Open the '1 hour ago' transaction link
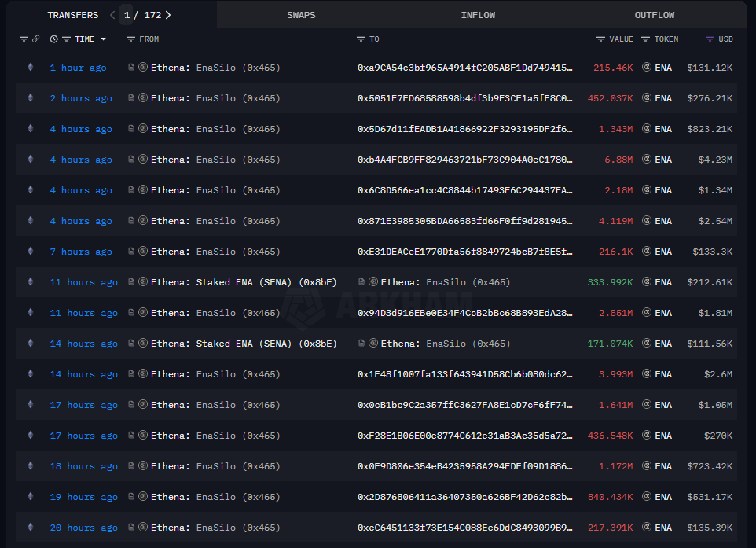The height and width of the screenshot is (548, 756). [78, 68]
